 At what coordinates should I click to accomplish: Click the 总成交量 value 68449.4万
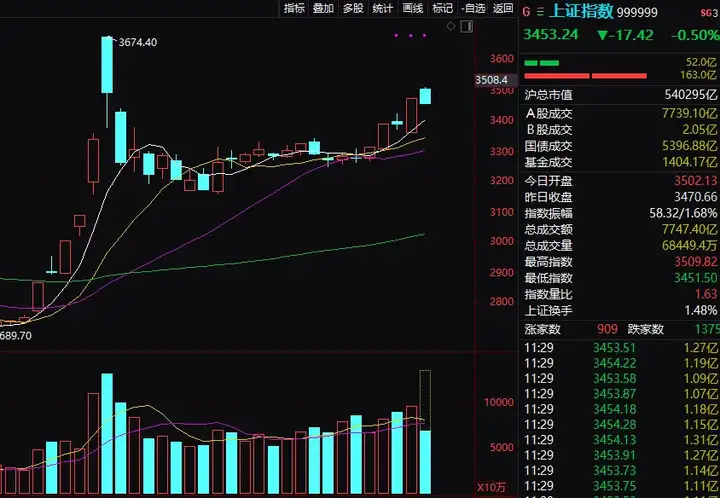[689, 246]
